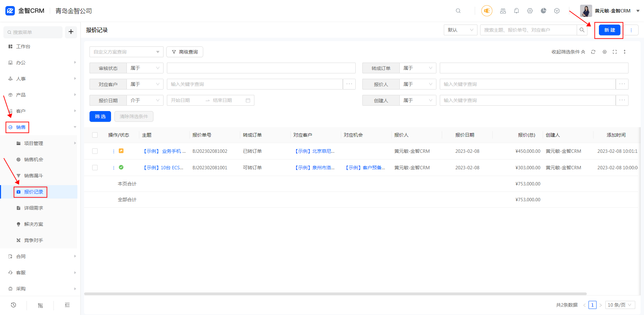This screenshot has width=644, height=315.
Task: Open opportunity link 【示例】客户预备...
Action: pos(365,168)
